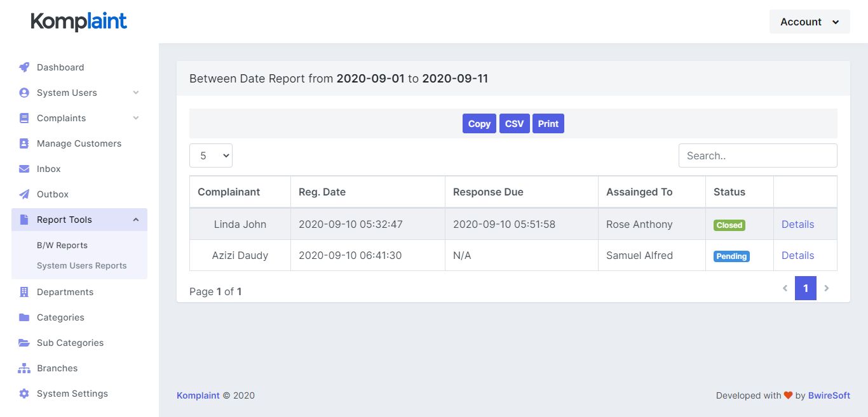Viewport: 868px width, 417px height.
Task: Click the Inbox envelope icon
Action: point(24,169)
